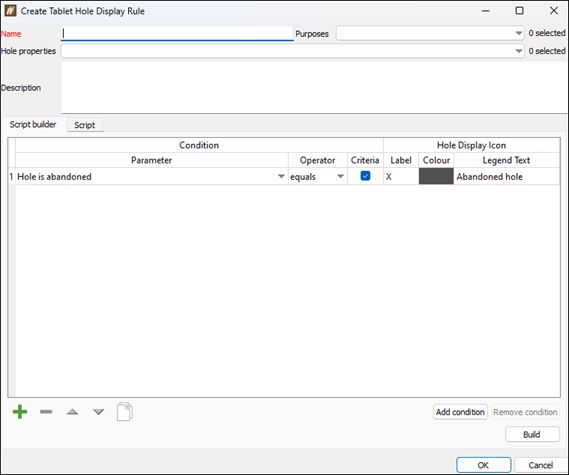Select the Script builder tab

click(33, 124)
